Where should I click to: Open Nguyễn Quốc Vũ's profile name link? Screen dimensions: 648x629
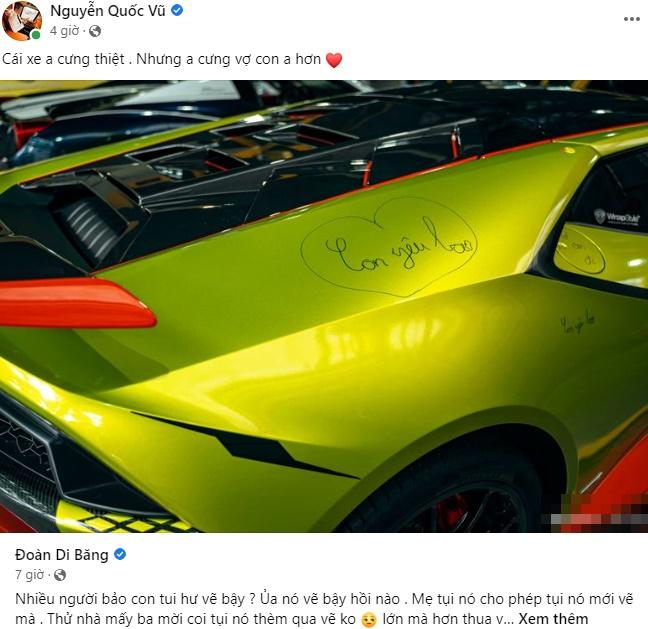click(x=108, y=11)
